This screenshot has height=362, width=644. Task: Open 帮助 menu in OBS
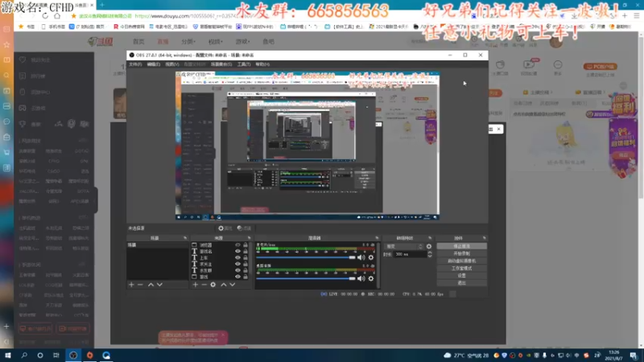(262, 64)
